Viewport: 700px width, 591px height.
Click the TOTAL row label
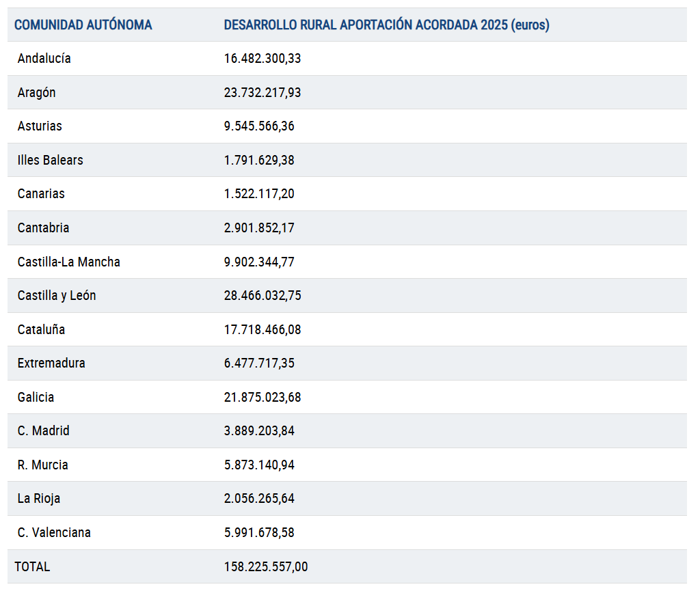pyautogui.click(x=32, y=567)
